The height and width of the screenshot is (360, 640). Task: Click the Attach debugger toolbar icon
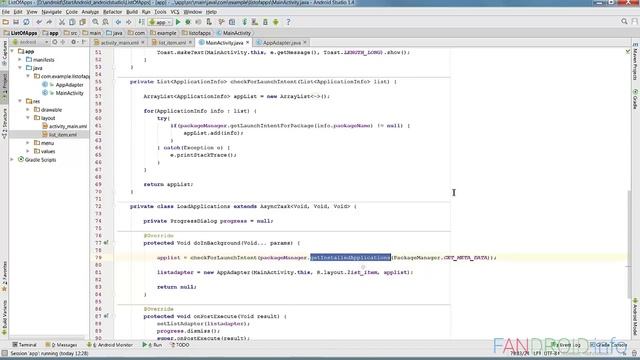[x=209, y=22]
